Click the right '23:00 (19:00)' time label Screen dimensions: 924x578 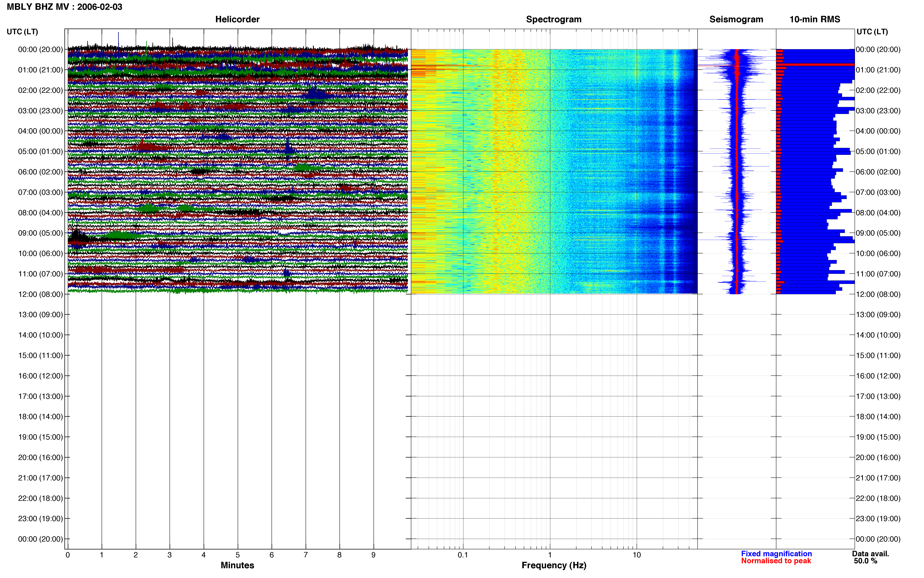point(878,519)
